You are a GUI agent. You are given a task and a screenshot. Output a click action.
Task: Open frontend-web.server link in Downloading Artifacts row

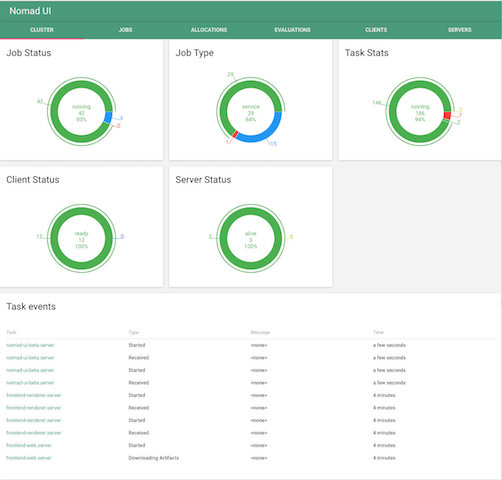pos(29,458)
